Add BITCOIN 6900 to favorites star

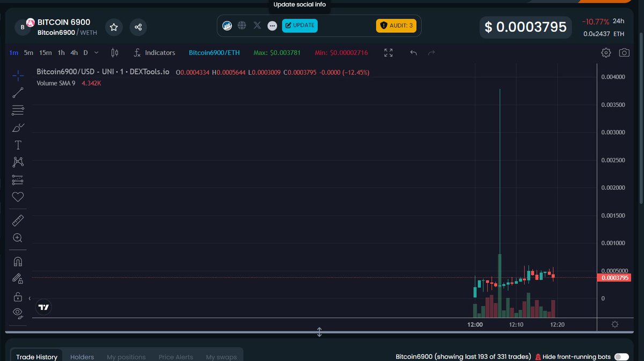(114, 27)
